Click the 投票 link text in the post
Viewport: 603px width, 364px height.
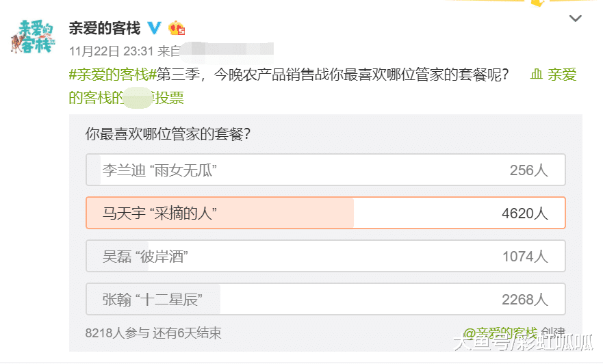(170, 98)
